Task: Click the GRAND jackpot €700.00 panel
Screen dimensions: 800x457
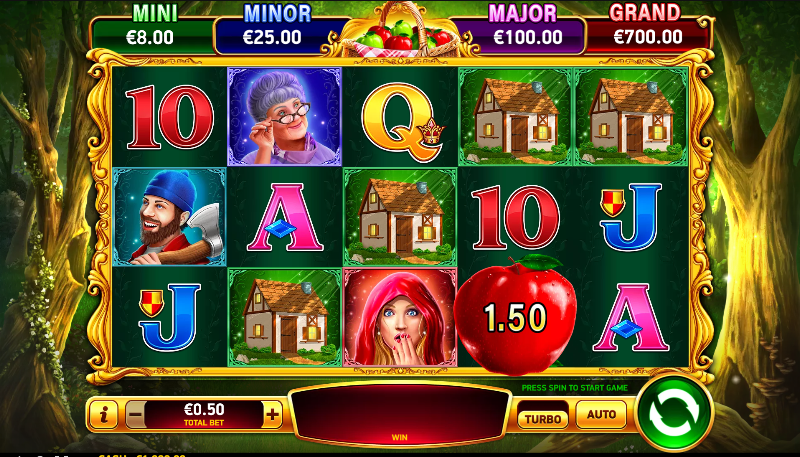Action: [647, 34]
